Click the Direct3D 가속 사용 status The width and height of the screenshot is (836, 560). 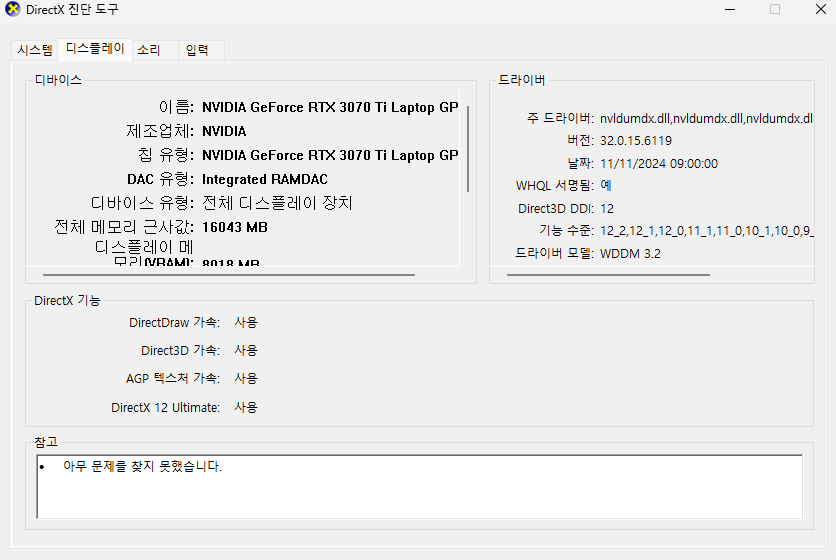(x=246, y=350)
